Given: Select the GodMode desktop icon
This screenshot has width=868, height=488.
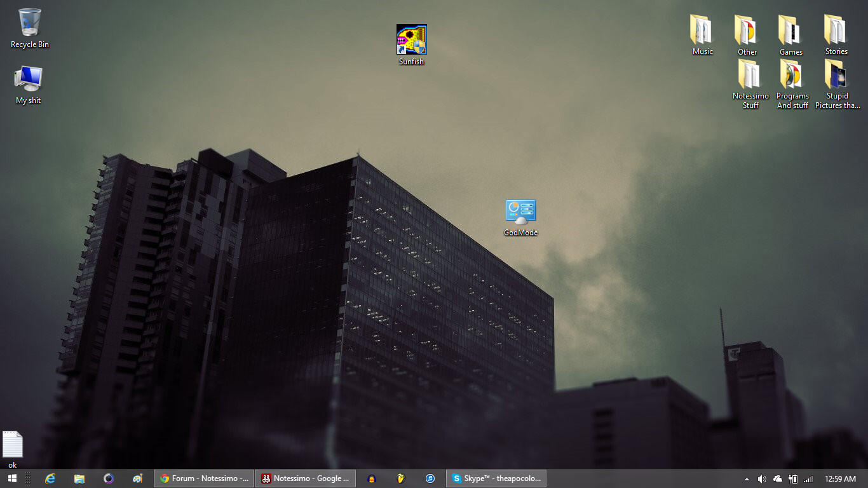Looking at the screenshot, I should (x=520, y=212).
